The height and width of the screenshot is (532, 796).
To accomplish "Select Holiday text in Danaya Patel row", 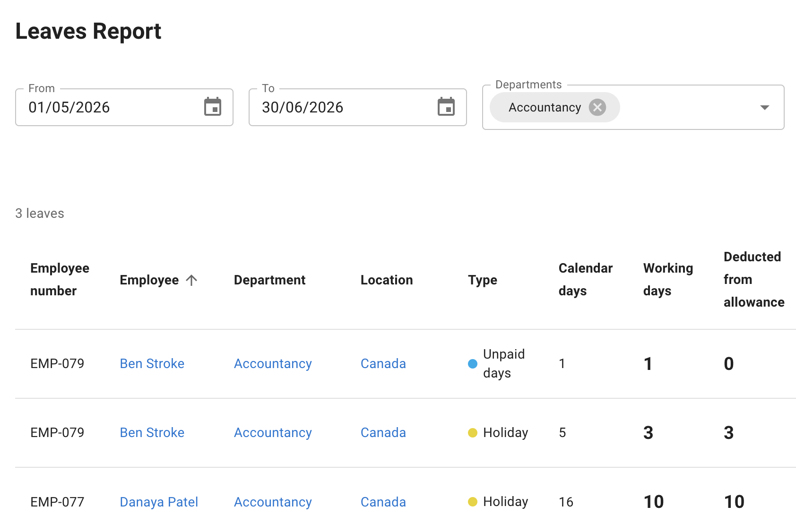I will [x=506, y=502].
